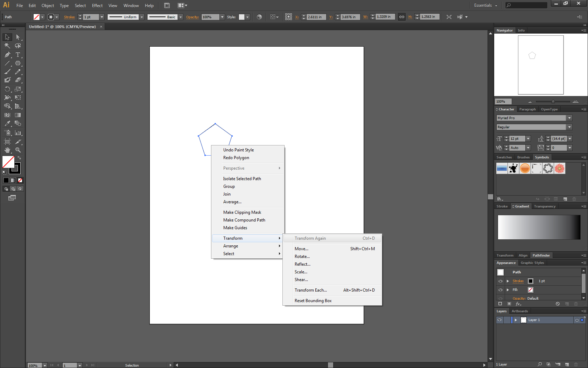Select the Zoom tool
Viewport: 588px width, 368px height.
pyautogui.click(x=18, y=150)
